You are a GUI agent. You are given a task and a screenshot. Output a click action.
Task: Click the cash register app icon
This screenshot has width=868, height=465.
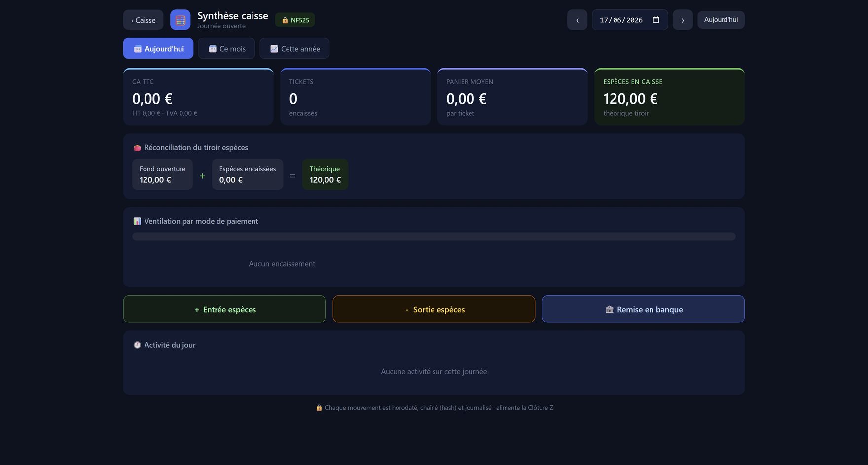pyautogui.click(x=180, y=20)
